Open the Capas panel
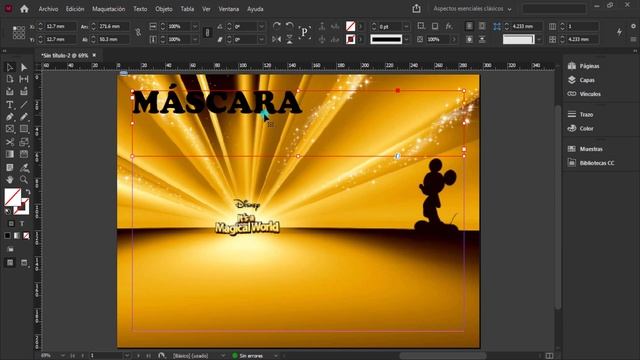Image resolution: width=640 pixels, height=360 pixels. pyautogui.click(x=582, y=80)
